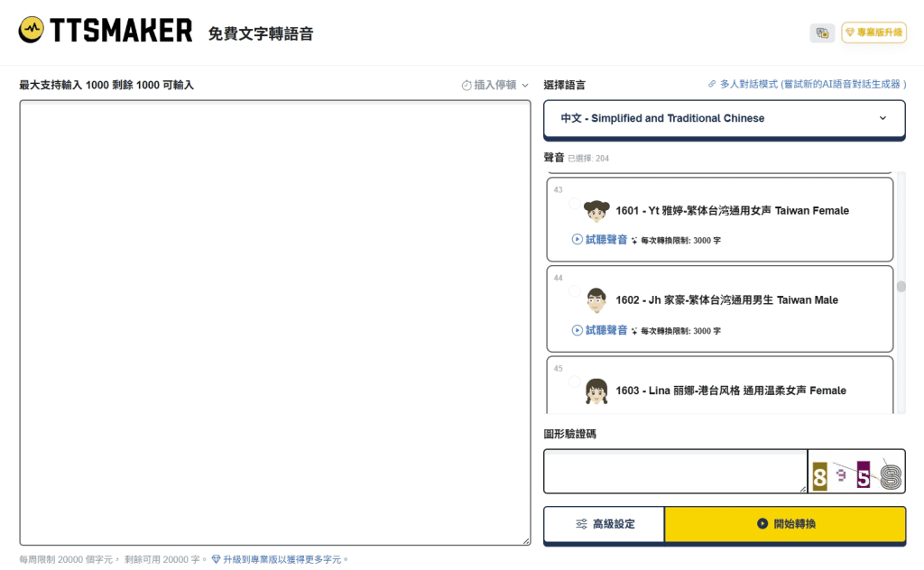Click the upgrade to pro version button
The width and height of the screenshot is (924, 570).
(x=873, y=32)
